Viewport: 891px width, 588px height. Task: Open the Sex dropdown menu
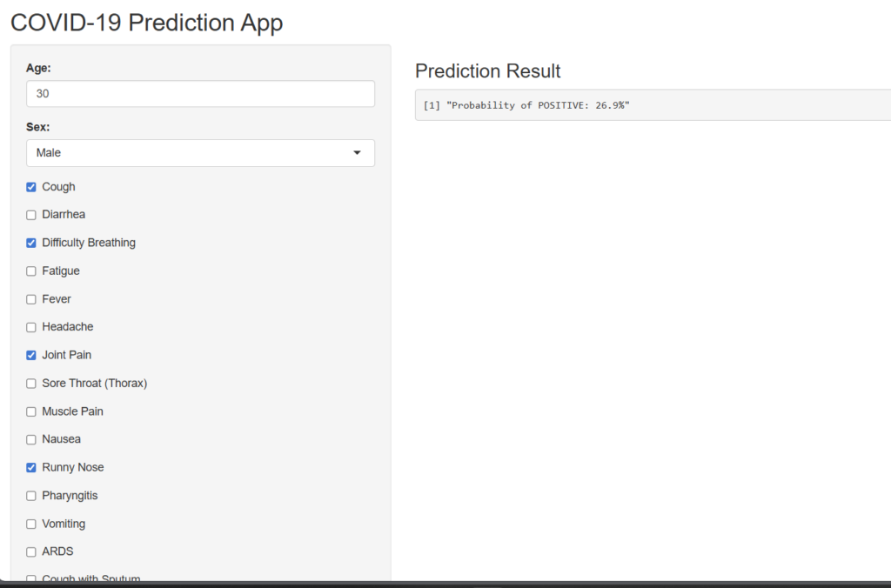[200, 153]
